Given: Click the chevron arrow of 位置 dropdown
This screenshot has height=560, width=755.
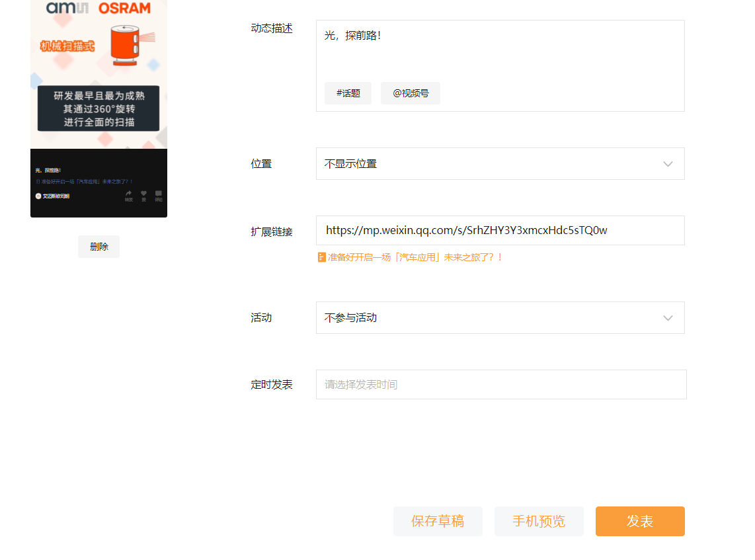Looking at the screenshot, I should click(668, 164).
